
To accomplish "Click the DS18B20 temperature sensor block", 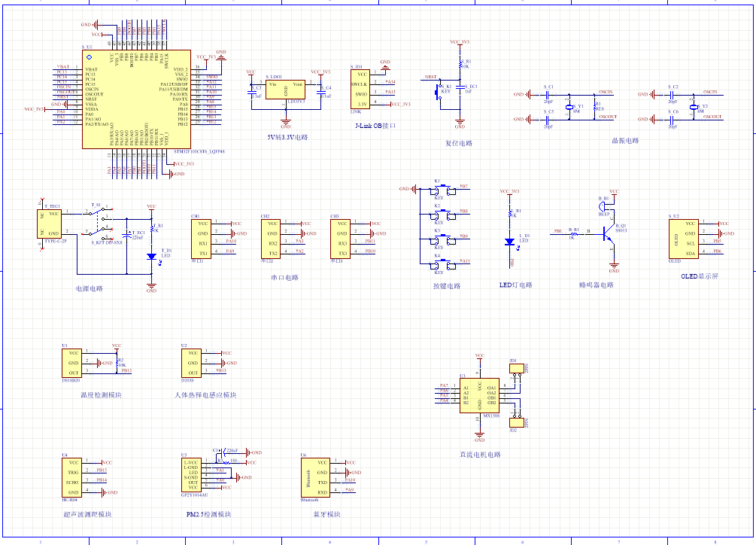I will coord(72,362).
